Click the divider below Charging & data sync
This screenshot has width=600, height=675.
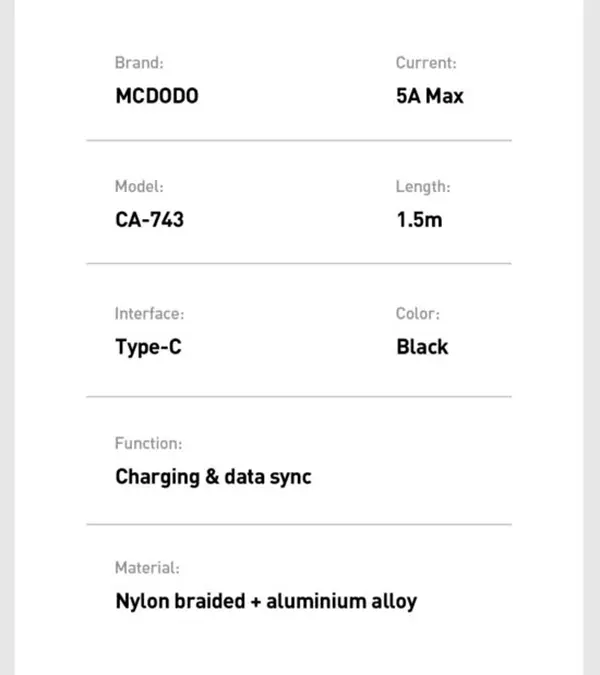pyautogui.click(x=299, y=524)
